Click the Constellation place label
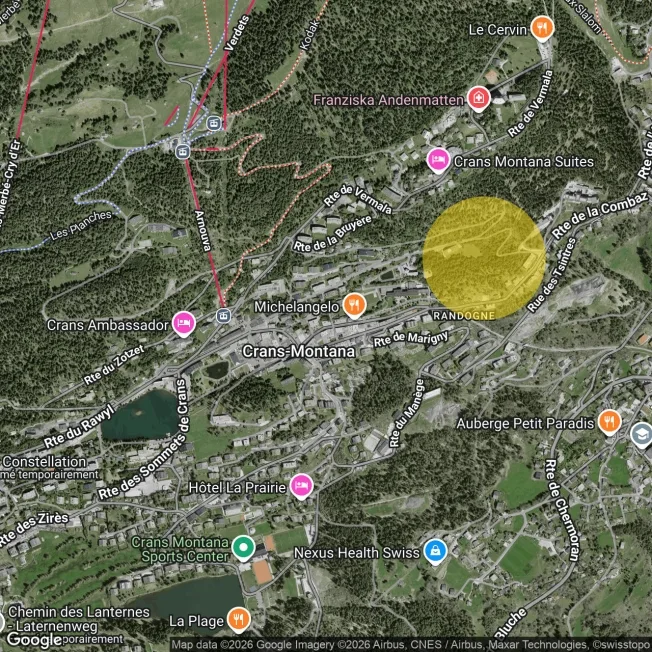 [x=44, y=462]
